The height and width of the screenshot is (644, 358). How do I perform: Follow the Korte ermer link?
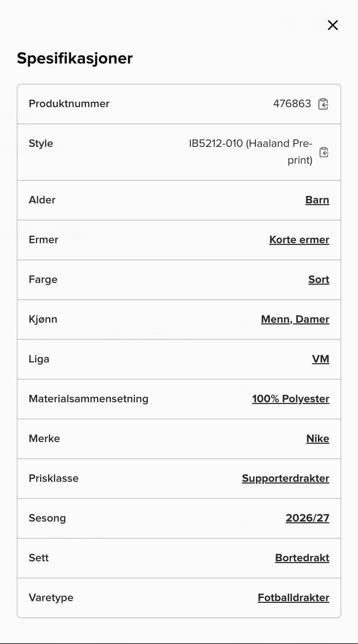coord(299,239)
